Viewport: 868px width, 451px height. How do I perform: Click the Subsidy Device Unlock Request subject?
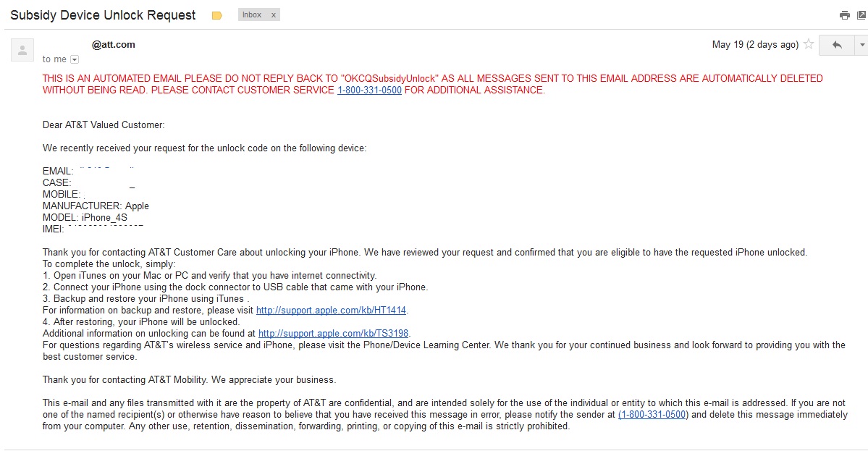(x=103, y=15)
